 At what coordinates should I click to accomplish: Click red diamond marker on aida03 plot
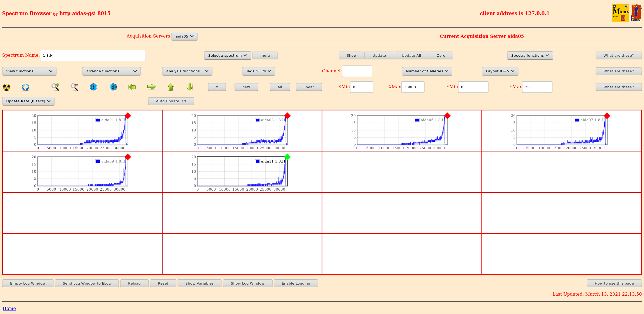[287, 116]
